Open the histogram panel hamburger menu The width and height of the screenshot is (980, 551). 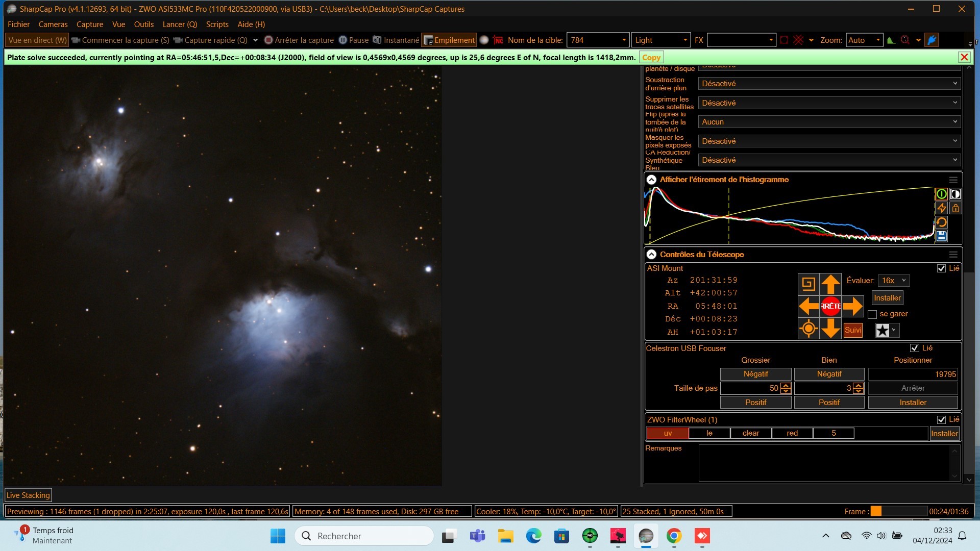click(953, 180)
